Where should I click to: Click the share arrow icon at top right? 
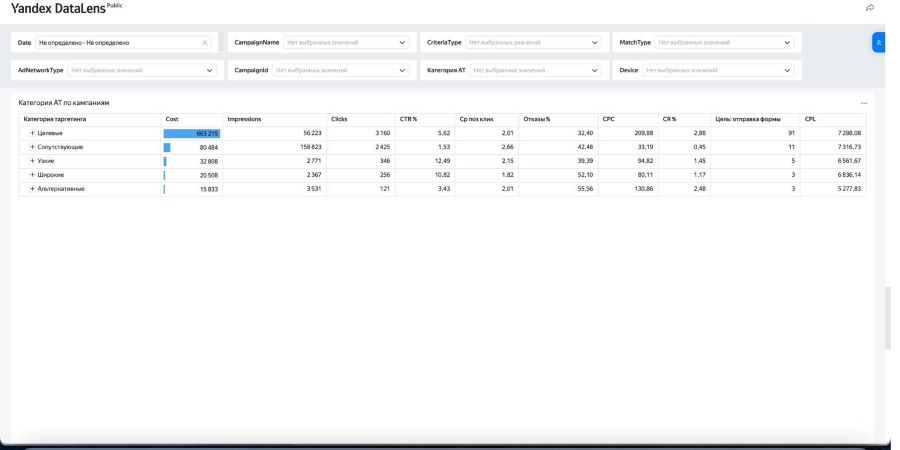click(x=870, y=7)
